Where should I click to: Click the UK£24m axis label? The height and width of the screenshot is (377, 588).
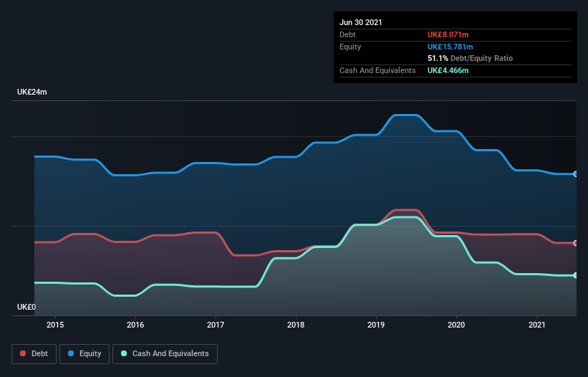(32, 92)
